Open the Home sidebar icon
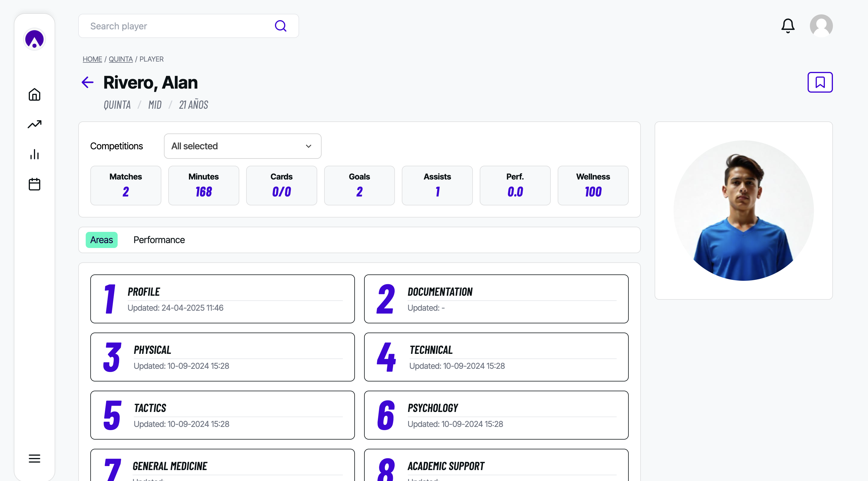The height and width of the screenshot is (481, 868). tap(35, 94)
